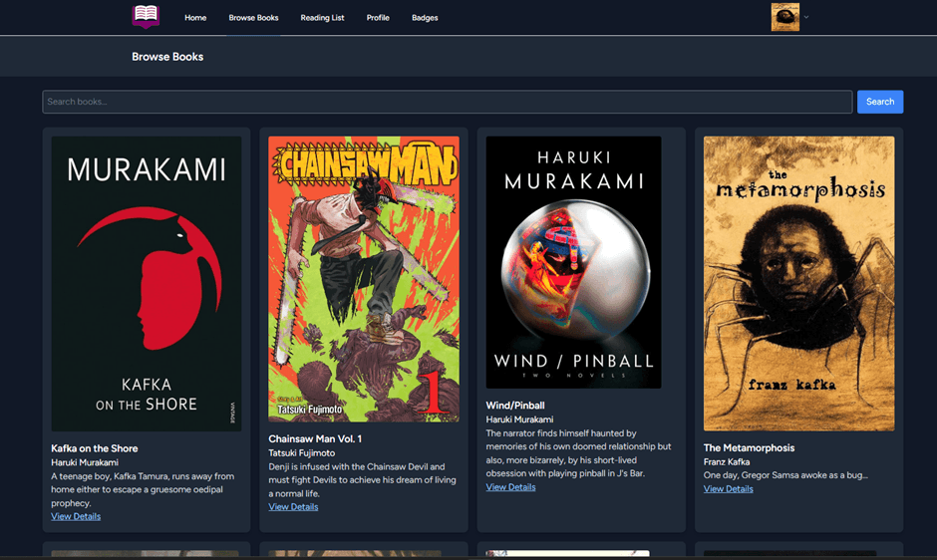Screen dimensions: 937x560
Task: Click the Wind/Pinball title text
Action: 515,406
